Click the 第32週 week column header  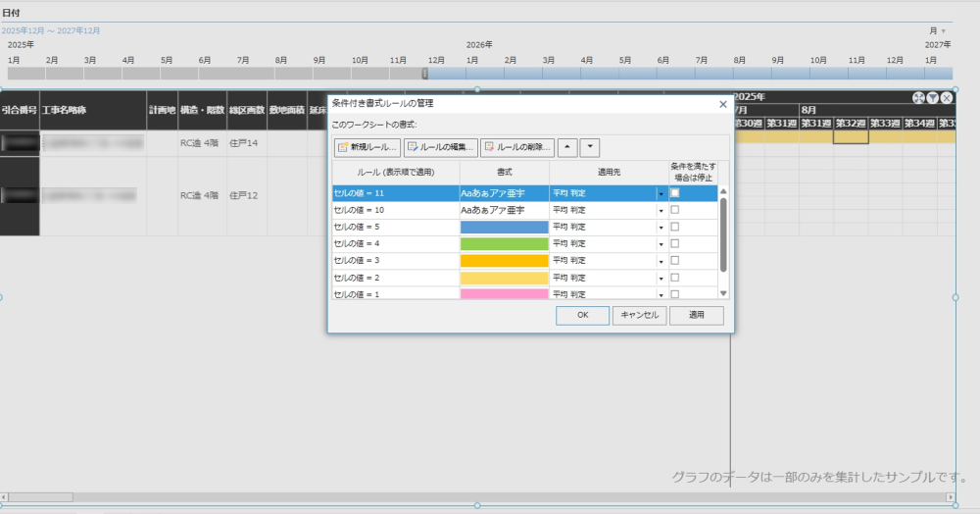[x=851, y=124]
